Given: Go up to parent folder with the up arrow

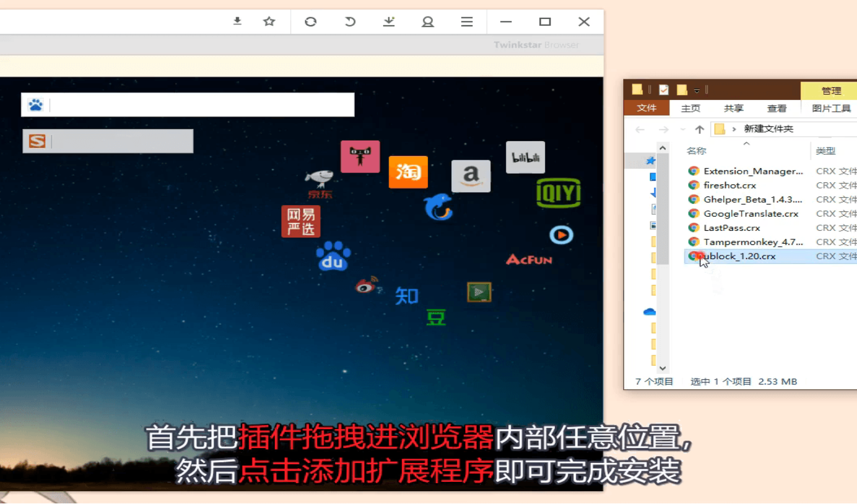Looking at the screenshot, I should pos(700,130).
